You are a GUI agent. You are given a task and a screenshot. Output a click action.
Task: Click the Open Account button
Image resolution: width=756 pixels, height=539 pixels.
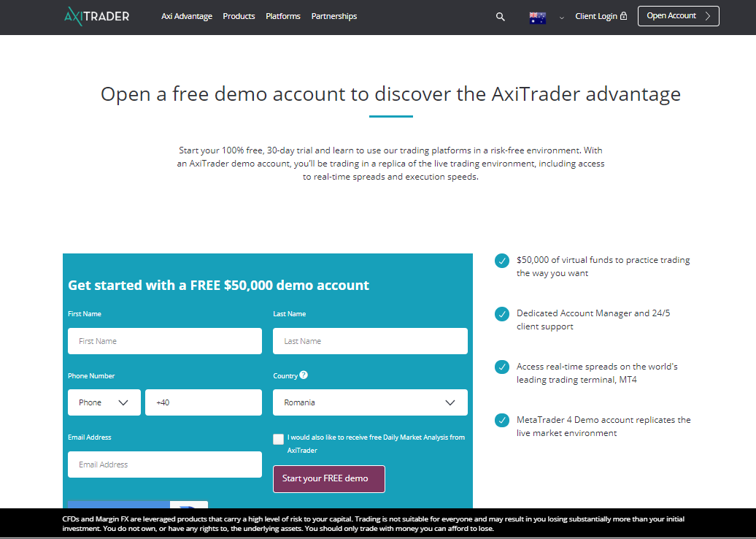coord(679,16)
